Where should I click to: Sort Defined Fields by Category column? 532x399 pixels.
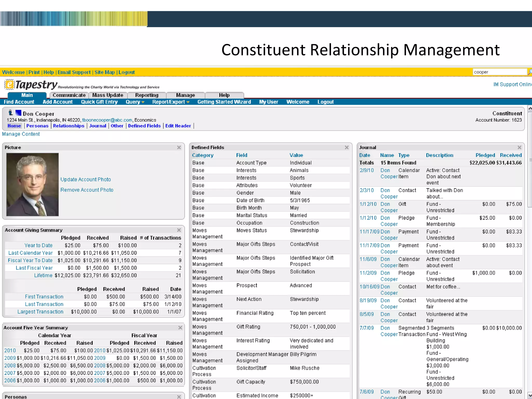click(x=203, y=155)
